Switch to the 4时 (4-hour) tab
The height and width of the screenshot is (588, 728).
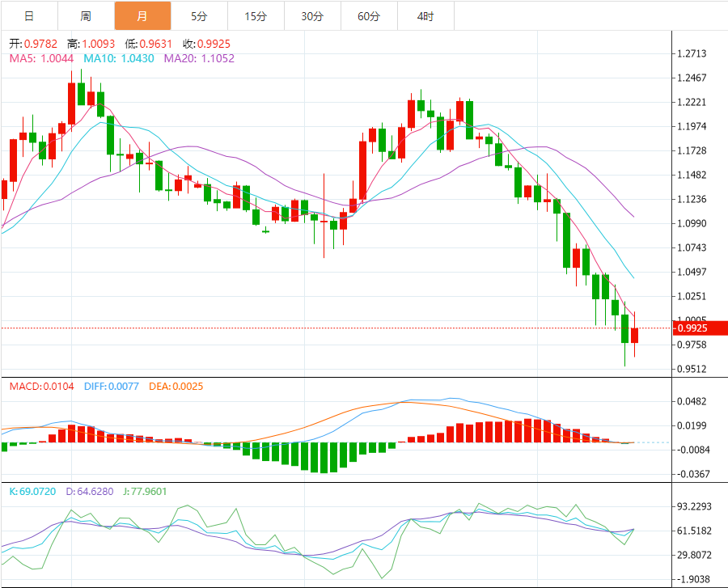point(425,16)
